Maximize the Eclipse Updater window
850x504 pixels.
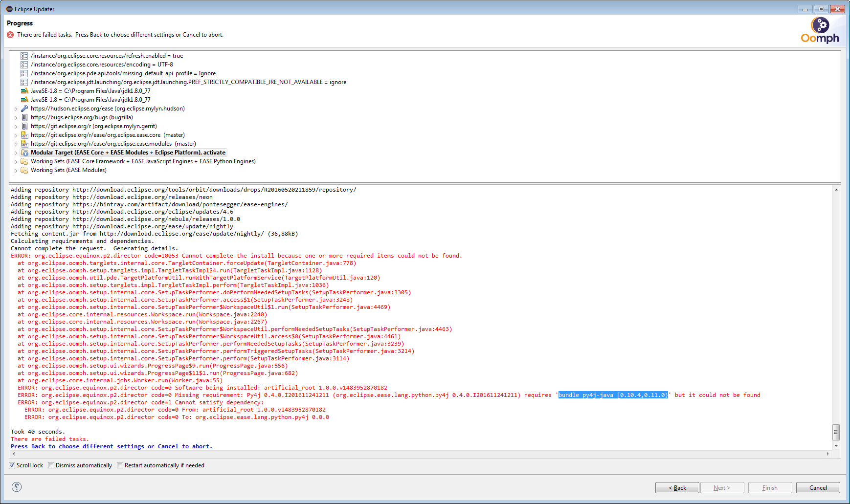[821, 9]
